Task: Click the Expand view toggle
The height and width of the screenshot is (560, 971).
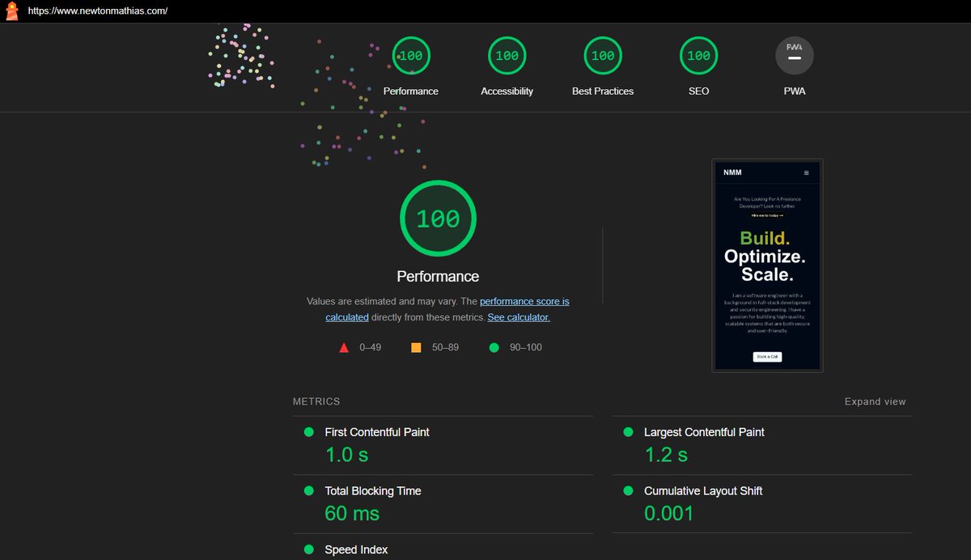Action: coord(876,402)
